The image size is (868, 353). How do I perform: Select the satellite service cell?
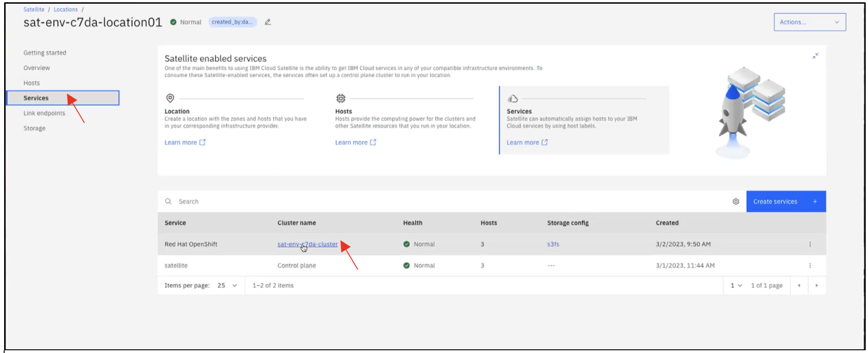[176, 265]
